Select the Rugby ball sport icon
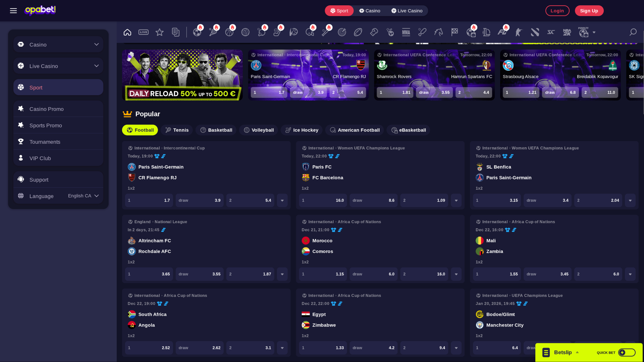The height and width of the screenshot is (362, 644). pyautogui.click(x=358, y=32)
